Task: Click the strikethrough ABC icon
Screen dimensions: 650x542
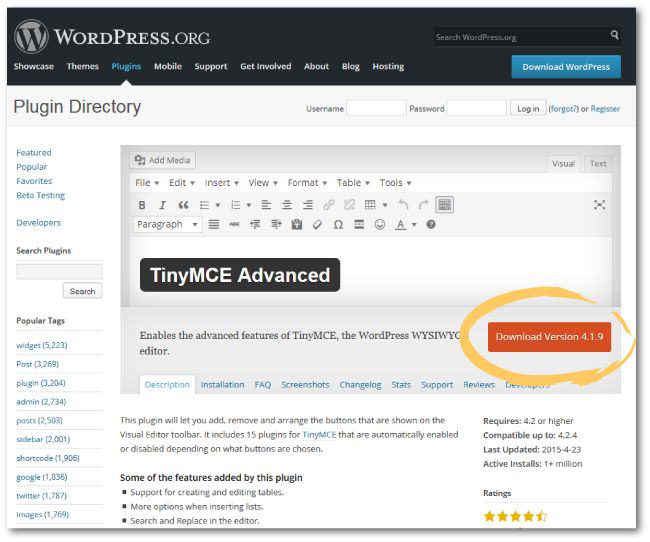Action: pyautogui.click(x=235, y=225)
